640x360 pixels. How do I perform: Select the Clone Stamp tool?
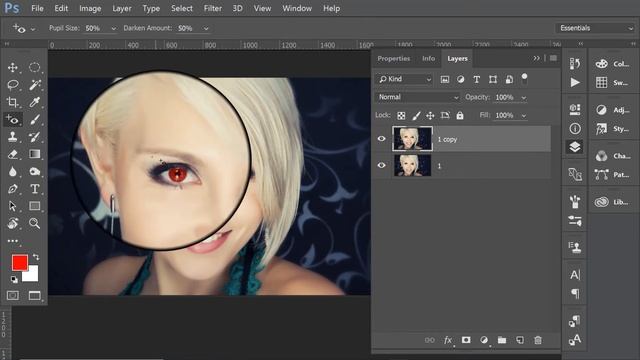[13, 137]
